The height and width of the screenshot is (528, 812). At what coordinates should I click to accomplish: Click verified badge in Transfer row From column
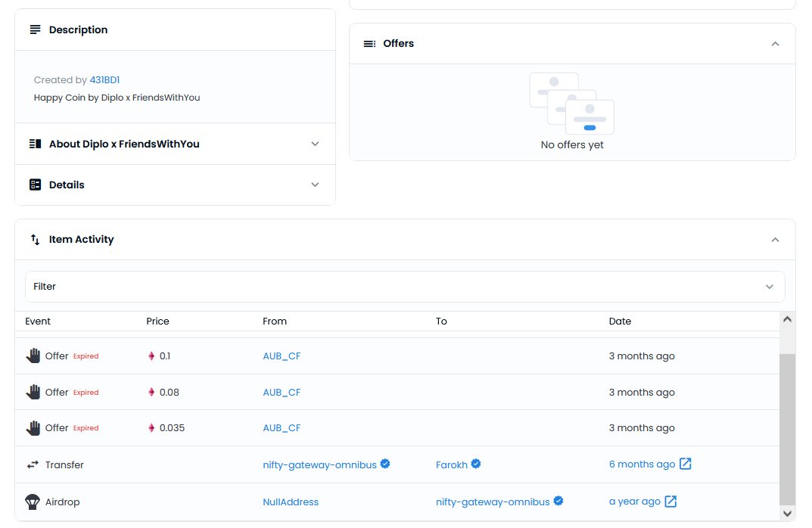(x=385, y=464)
